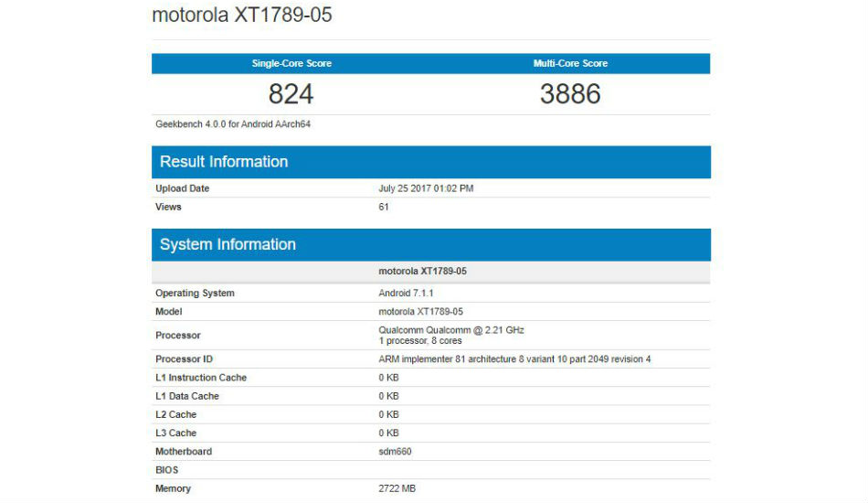Select motorola XT1789-05 in the Model row
Screen dimensions: 868x503
pos(420,311)
